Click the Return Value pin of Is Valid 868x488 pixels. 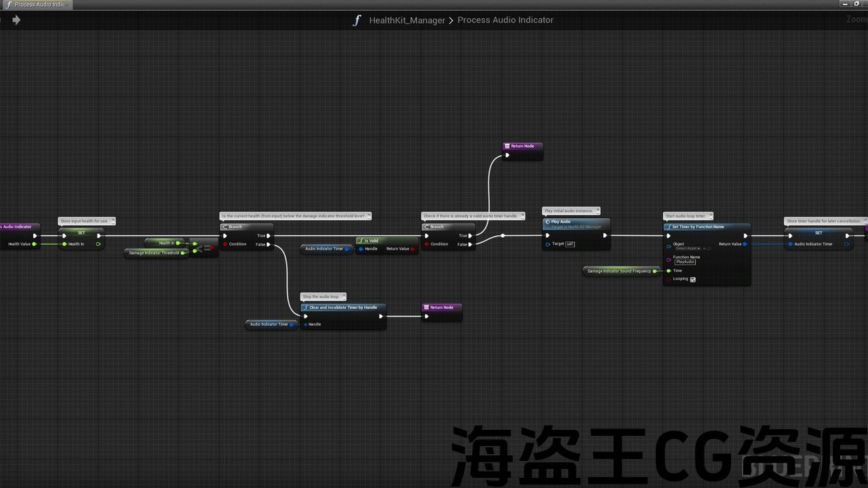click(412, 249)
